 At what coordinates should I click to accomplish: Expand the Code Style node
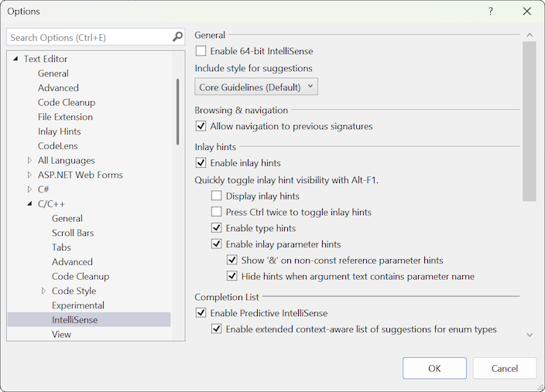44,291
